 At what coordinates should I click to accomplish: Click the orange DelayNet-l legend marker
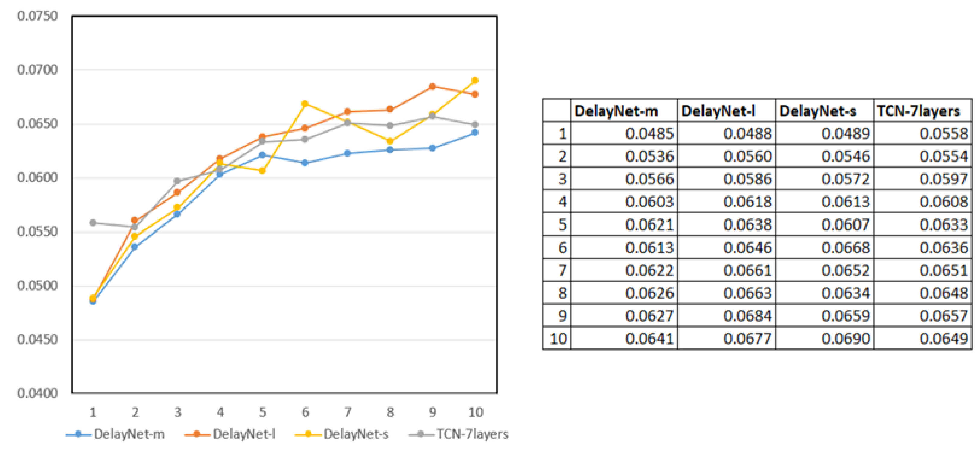[x=197, y=434]
